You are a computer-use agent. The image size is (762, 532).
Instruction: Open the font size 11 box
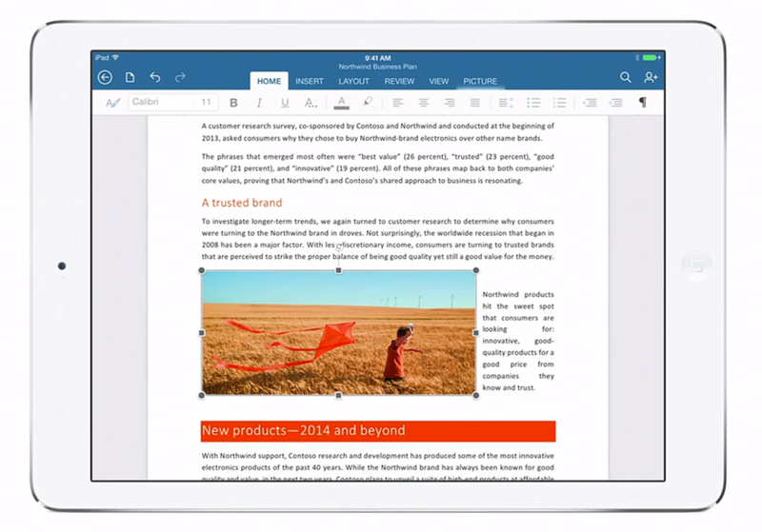tap(206, 102)
